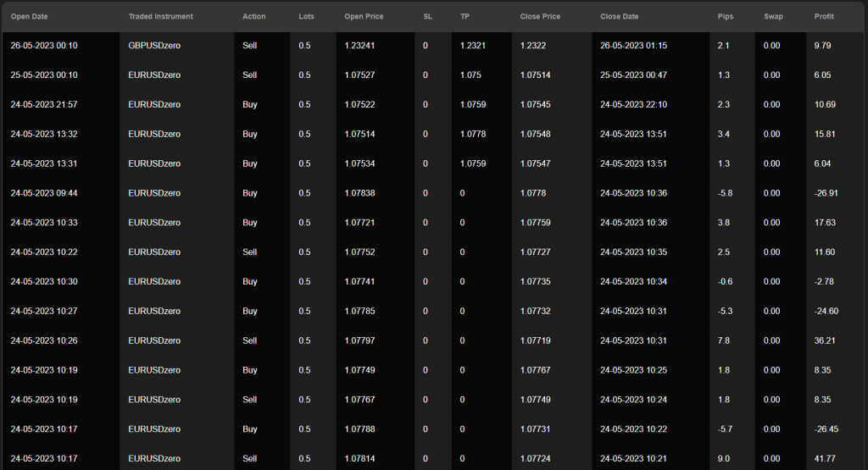Click the SL column header
Image resolution: width=868 pixels, height=470 pixels.
click(x=427, y=16)
